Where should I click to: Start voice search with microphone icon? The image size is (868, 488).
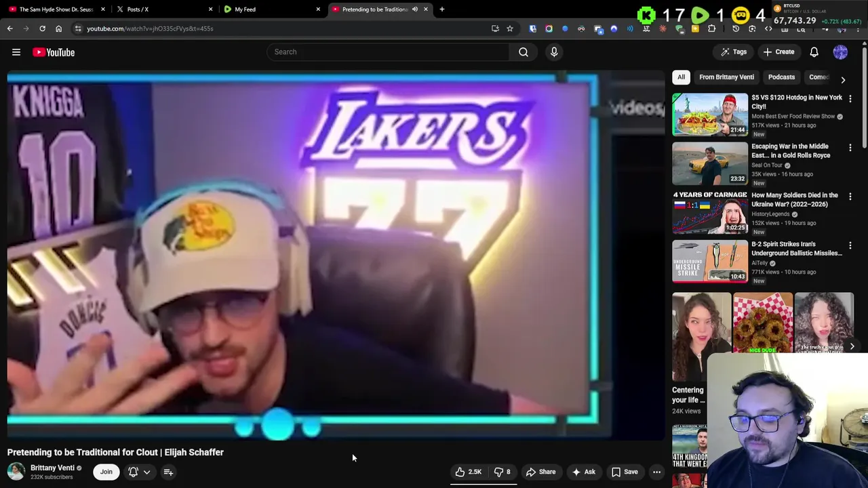pos(554,52)
